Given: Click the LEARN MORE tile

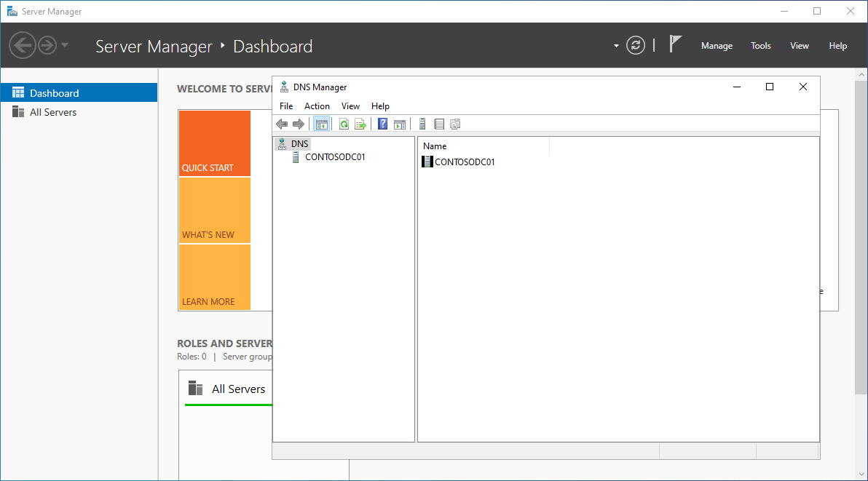Looking at the screenshot, I should click(x=214, y=277).
